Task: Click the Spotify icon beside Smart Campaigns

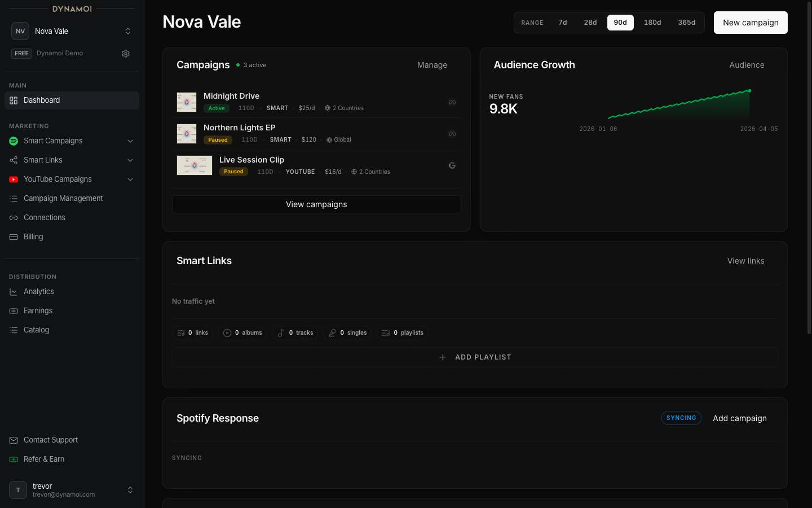Action: (14, 141)
